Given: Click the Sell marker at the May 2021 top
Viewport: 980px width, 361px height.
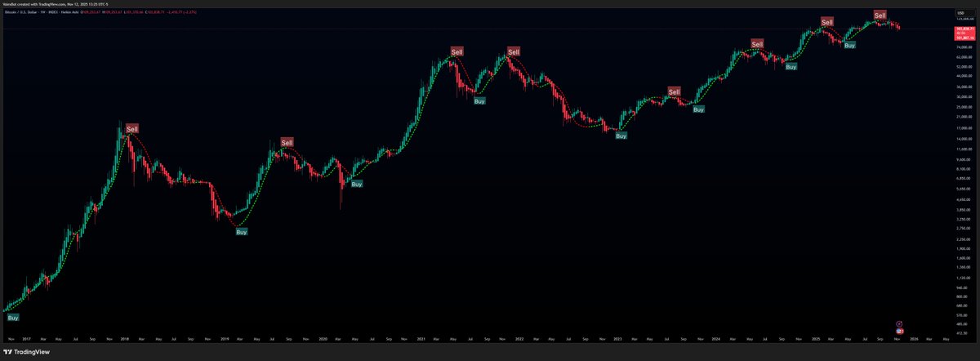Looking at the screenshot, I should 457,52.
